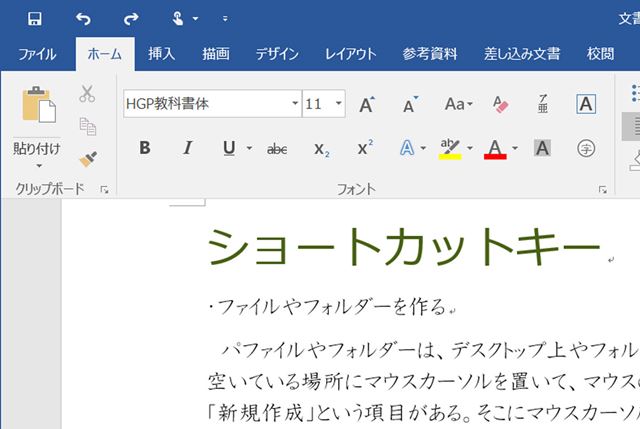Viewport: 640px width, 429px height.
Task: Click the touch/mouse mode icon
Action: point(178,19)
